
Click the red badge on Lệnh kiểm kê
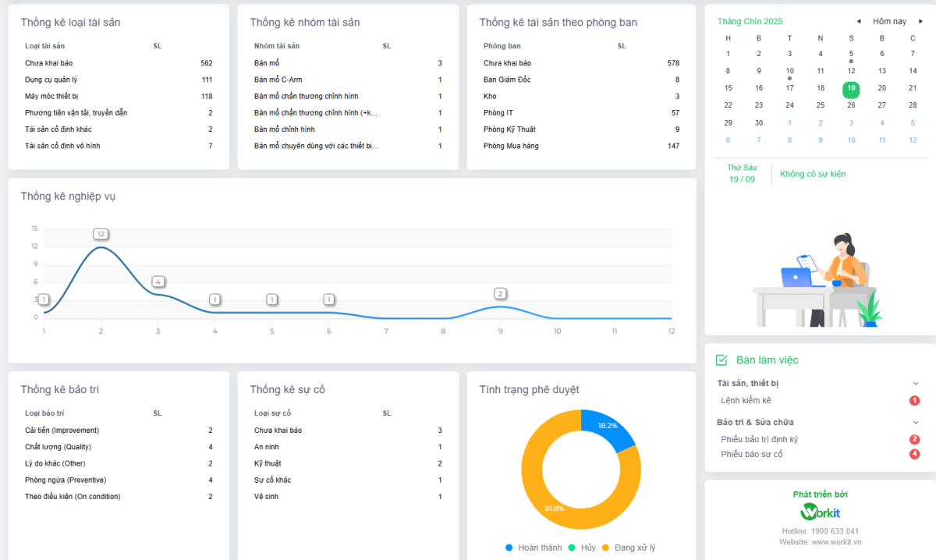(x=914, y=399)
